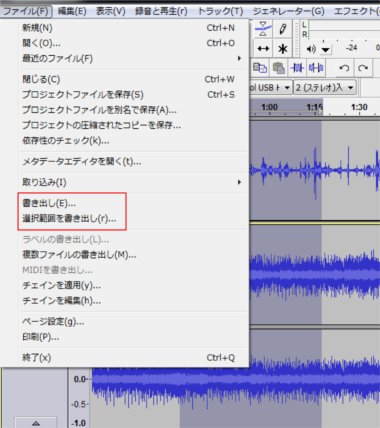
Task: Click the playback speaker volume icon
Action: [311, 49]
